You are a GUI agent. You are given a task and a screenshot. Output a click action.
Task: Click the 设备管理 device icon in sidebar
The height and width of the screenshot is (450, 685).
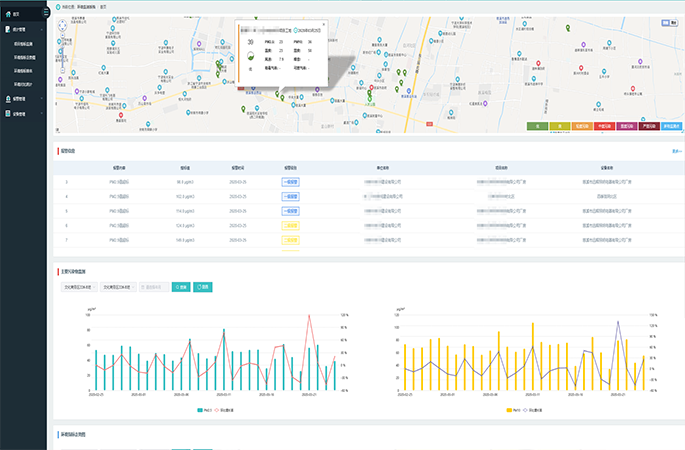click(6, 114)
